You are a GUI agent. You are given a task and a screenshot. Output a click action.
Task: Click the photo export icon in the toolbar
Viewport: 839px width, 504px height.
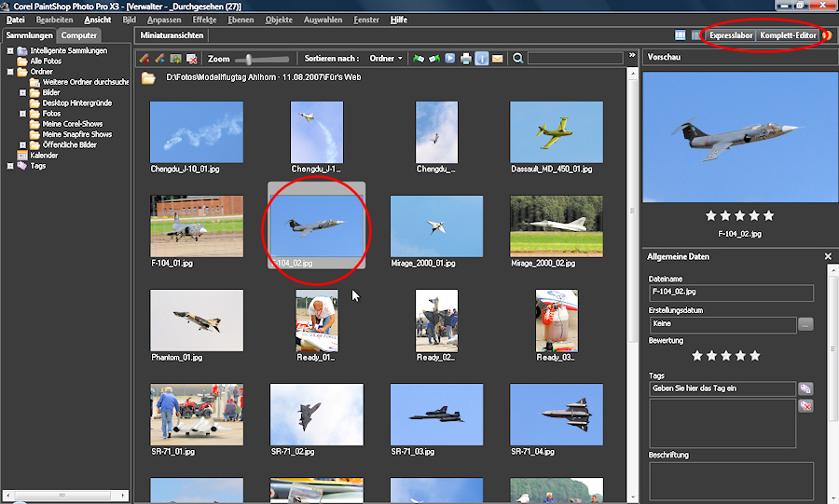click(x=175, y=59)
